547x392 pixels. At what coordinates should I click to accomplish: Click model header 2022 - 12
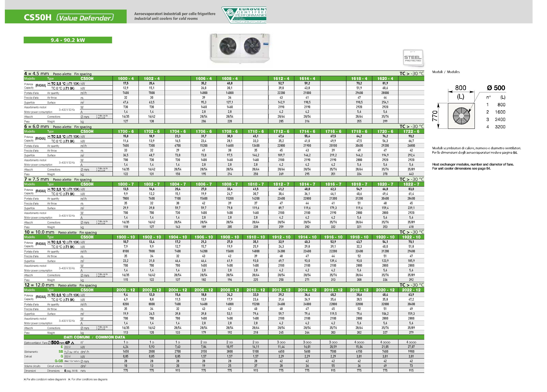click(411, 290)
